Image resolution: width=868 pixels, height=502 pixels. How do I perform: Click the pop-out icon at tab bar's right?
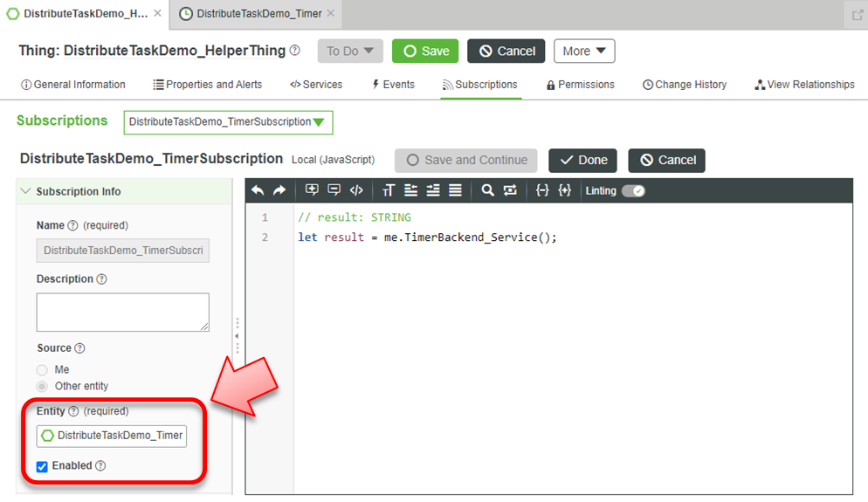coord(858,14)
